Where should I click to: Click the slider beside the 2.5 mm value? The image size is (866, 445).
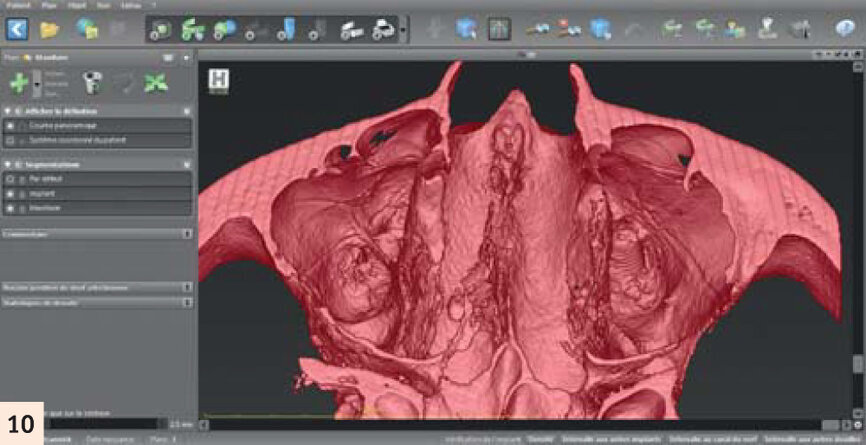(x=103, y=424)
